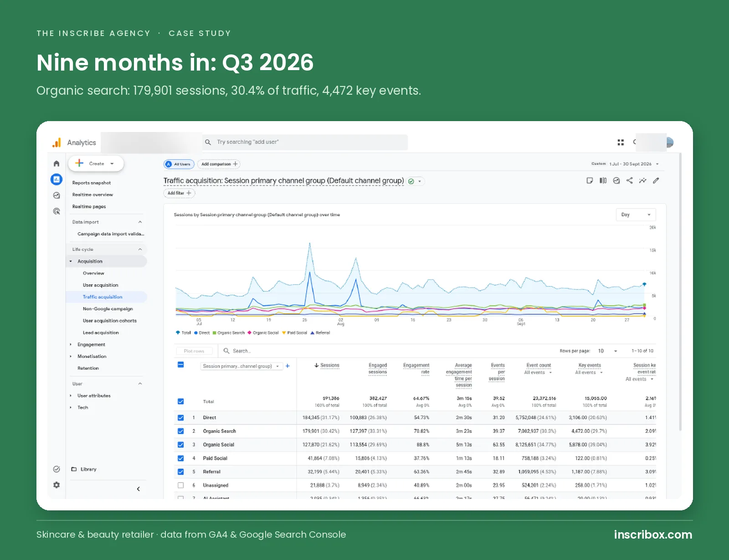
Task: Open the Google apps grid icon
Action: point(621,143)
